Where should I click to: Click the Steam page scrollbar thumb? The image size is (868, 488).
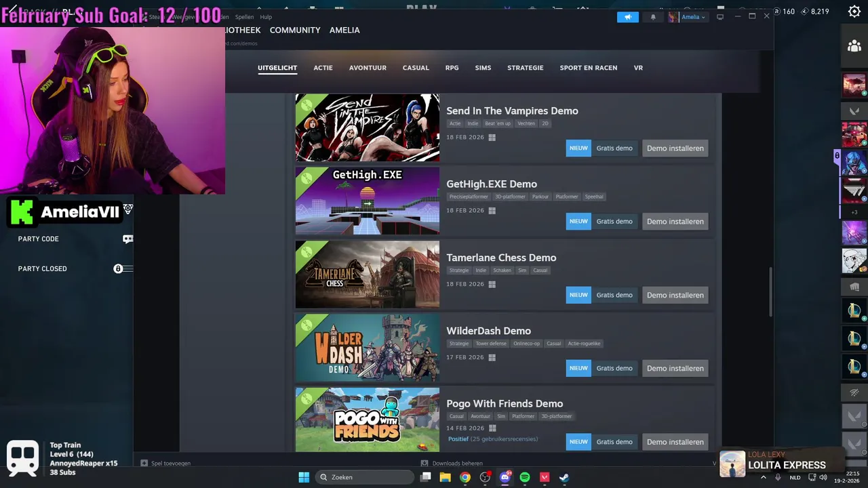coord(770,291)
